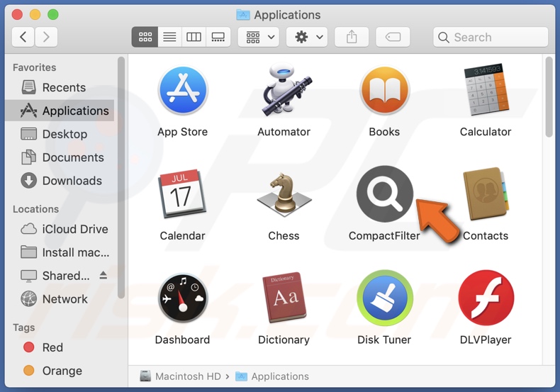Click the Favorites section header

tap(35, 67)
